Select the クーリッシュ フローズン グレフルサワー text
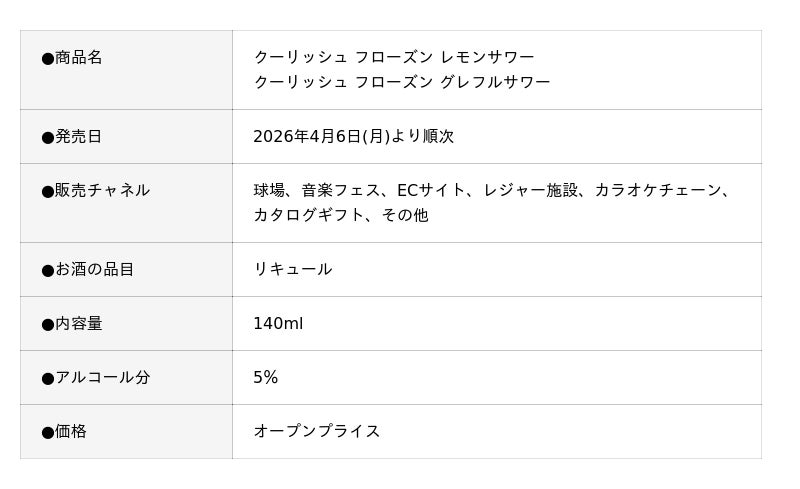Viewport: 800px width, 489px height. point(402,82)
